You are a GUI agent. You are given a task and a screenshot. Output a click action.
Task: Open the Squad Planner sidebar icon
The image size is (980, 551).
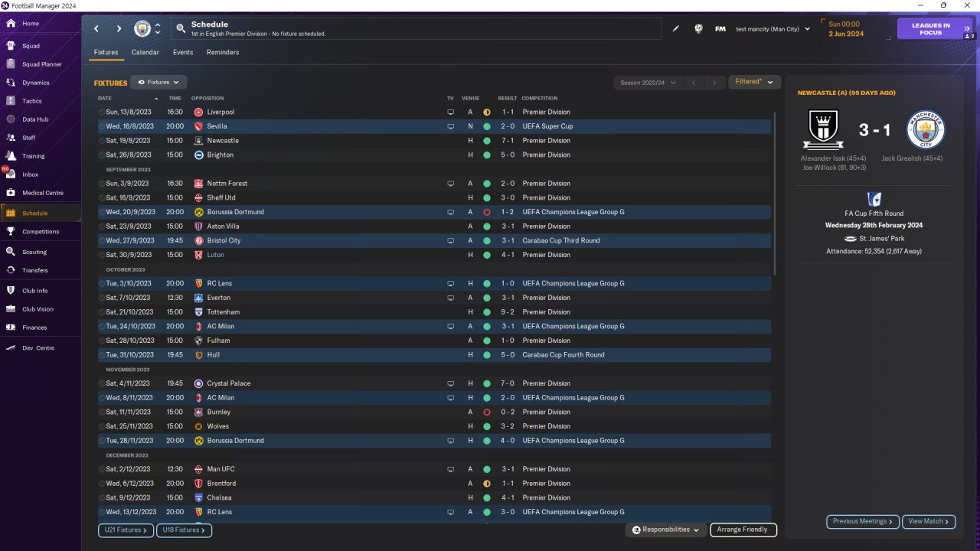point(11,64)
